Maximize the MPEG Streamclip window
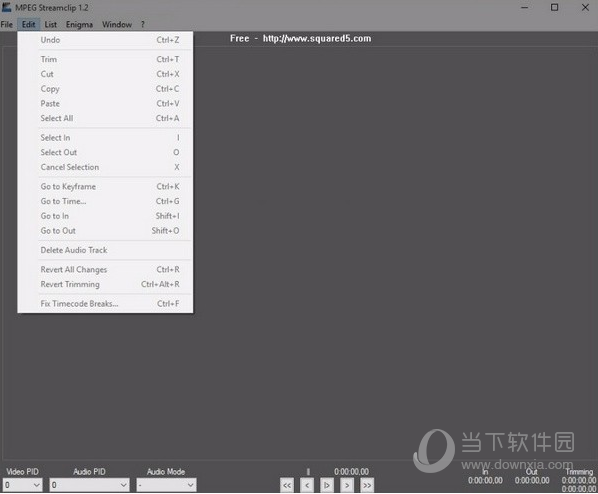Image resolution: width=598 pixels, height=494 pixels. pyautogui.click(x=555, y=7)
